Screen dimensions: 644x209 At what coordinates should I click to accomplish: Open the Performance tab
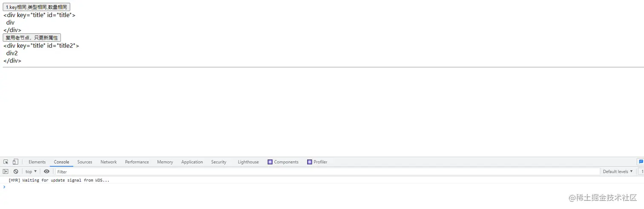coord(137,162)
